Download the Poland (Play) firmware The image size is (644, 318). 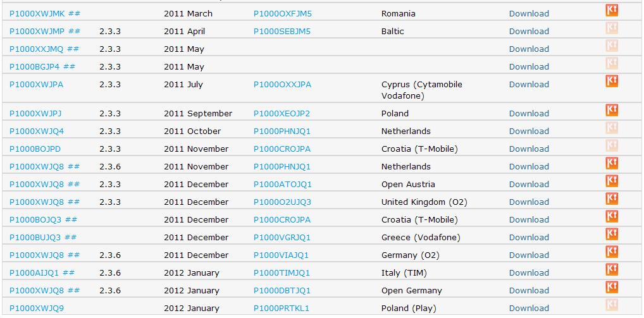click(x=529, y=308)
